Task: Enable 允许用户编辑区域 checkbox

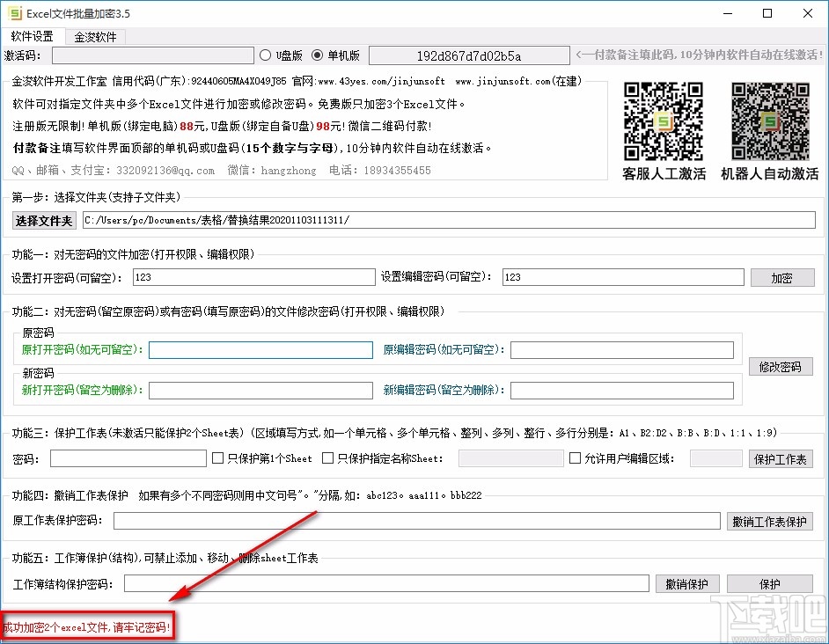Action: click(573, 457)
